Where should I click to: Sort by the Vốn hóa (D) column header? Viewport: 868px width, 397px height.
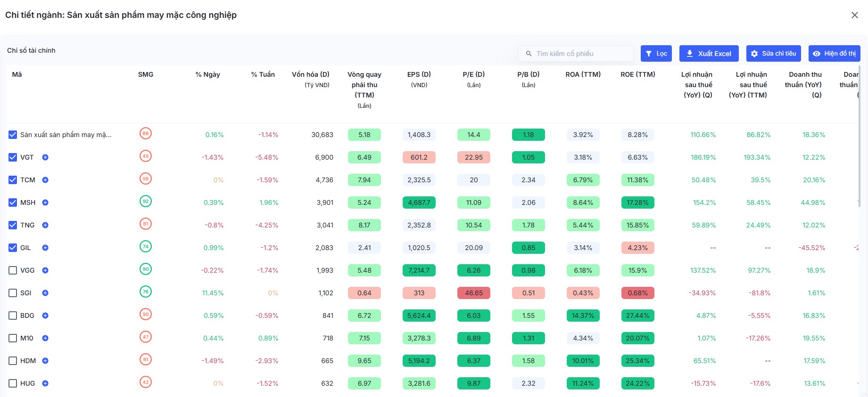(x=311, y=74)
